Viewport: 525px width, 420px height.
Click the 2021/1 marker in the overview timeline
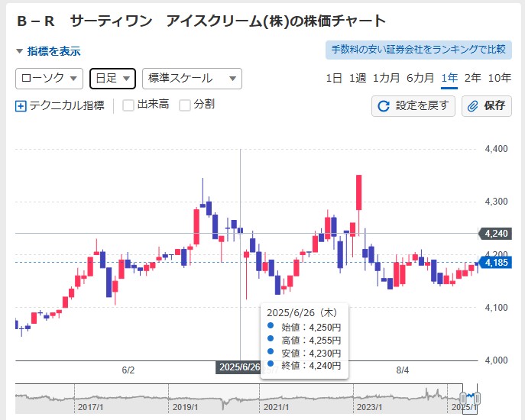[276, 407]
